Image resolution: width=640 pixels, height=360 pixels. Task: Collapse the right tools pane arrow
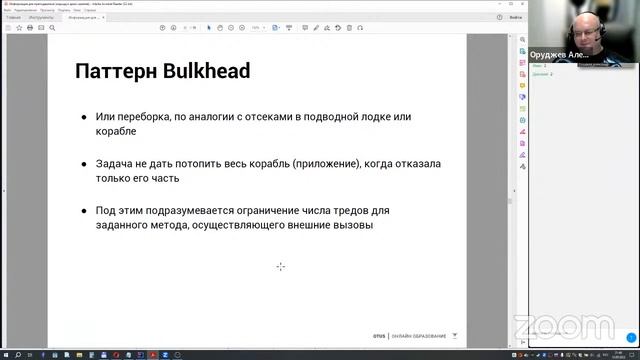point(514,191)
